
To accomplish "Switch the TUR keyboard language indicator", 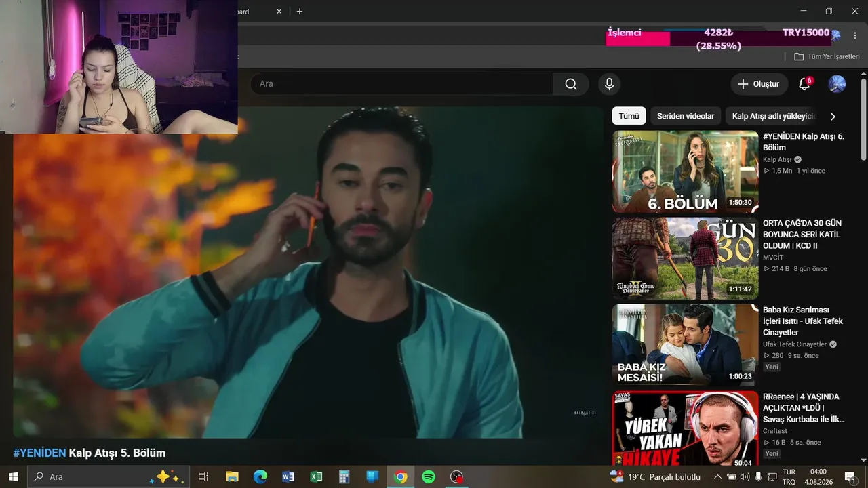I will (x=789, y=476).
